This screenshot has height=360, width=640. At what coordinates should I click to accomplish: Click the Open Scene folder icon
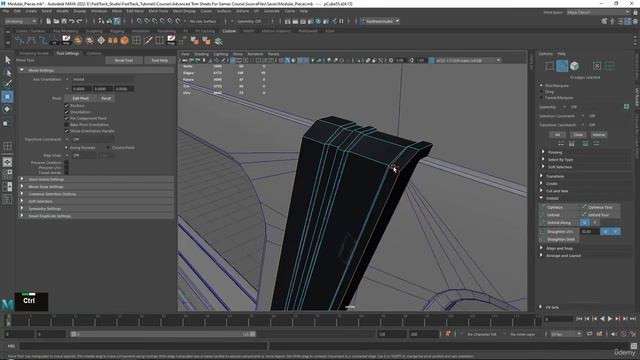(56, 21)
